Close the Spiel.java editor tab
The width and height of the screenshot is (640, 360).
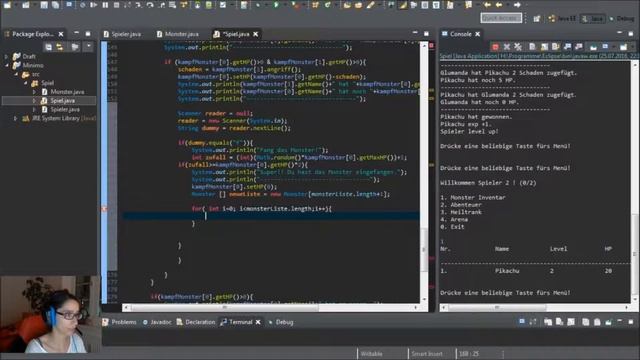point(256,34)
